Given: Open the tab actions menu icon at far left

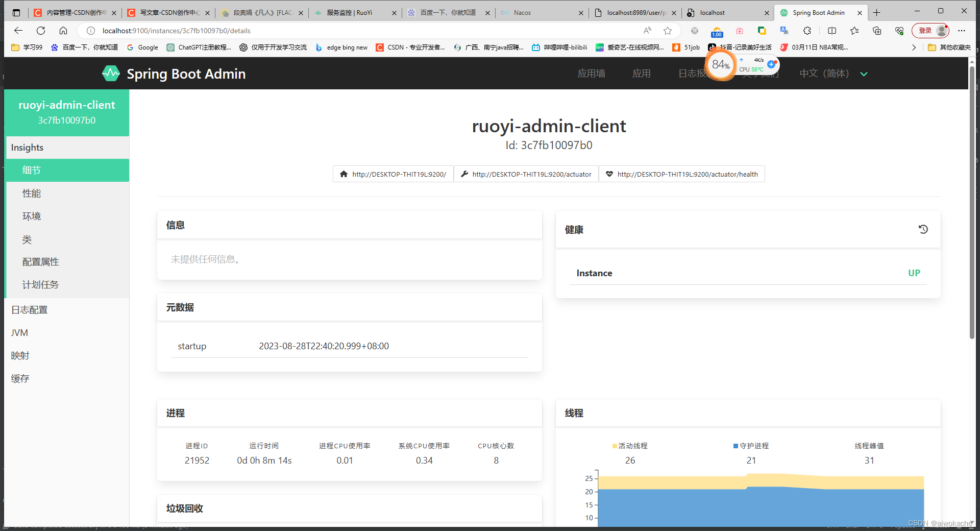Looking at the screenshot, I should coord(16,13).
